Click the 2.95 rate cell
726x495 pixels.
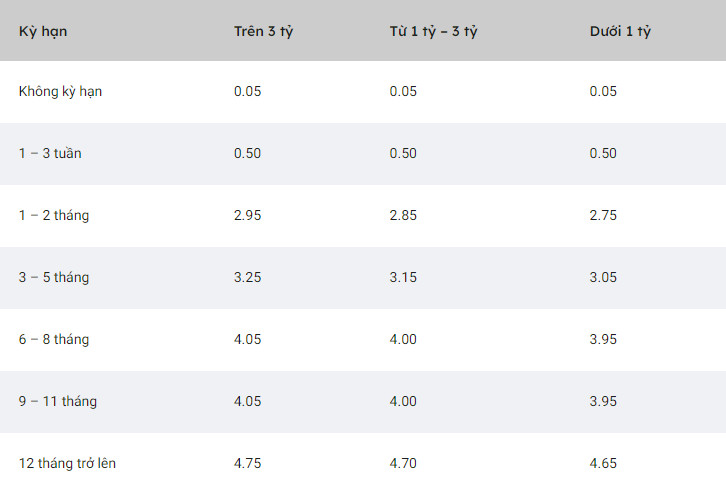(247, 215)
